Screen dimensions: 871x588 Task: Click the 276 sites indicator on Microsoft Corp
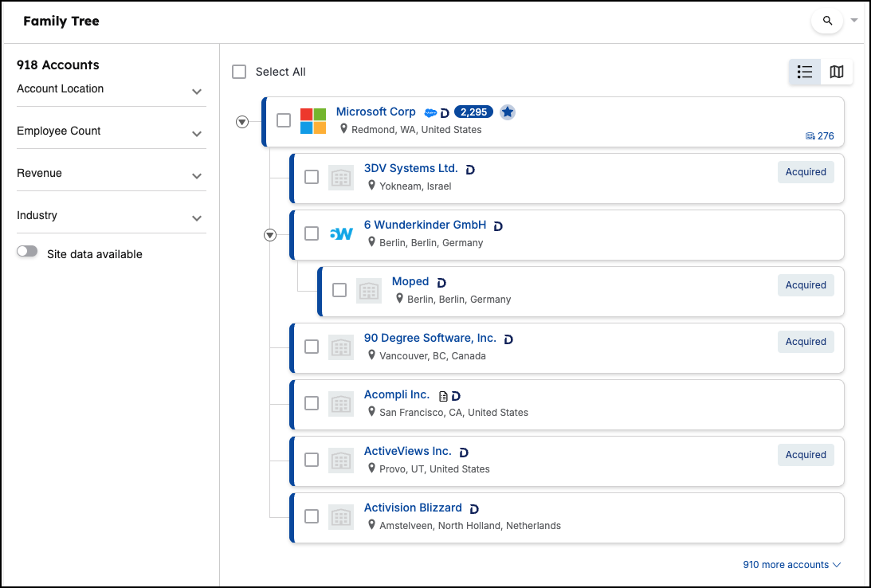coord(820,136)
